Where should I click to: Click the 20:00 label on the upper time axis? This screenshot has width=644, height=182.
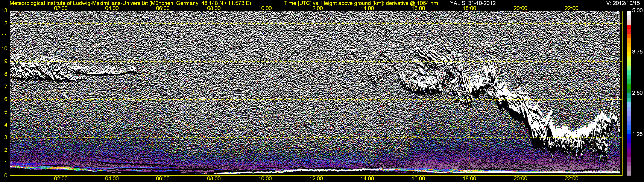pyautogui.click(x=521, y=8)
